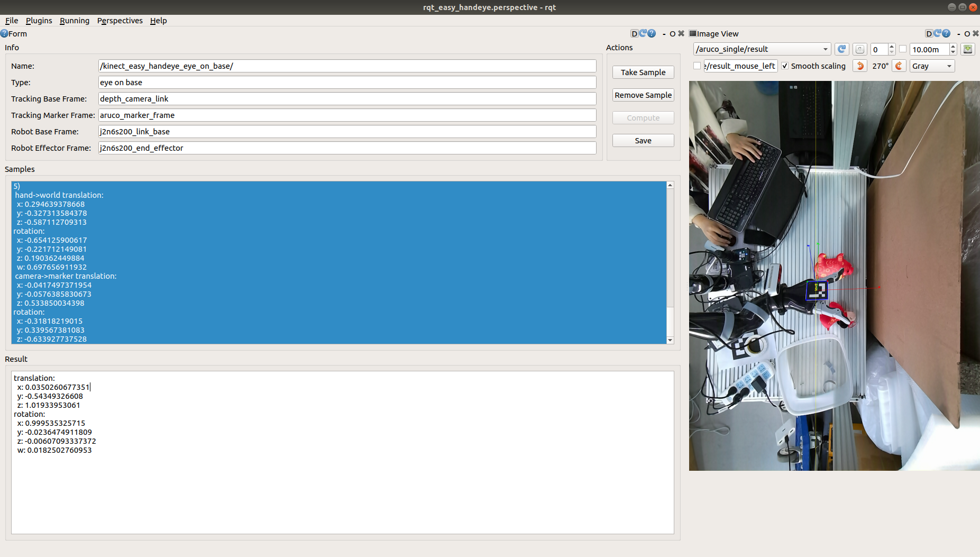This screenshot has width=980, height=557.
Task: Select the 'hand->world translation:' sample line
Action: point(59,195)
